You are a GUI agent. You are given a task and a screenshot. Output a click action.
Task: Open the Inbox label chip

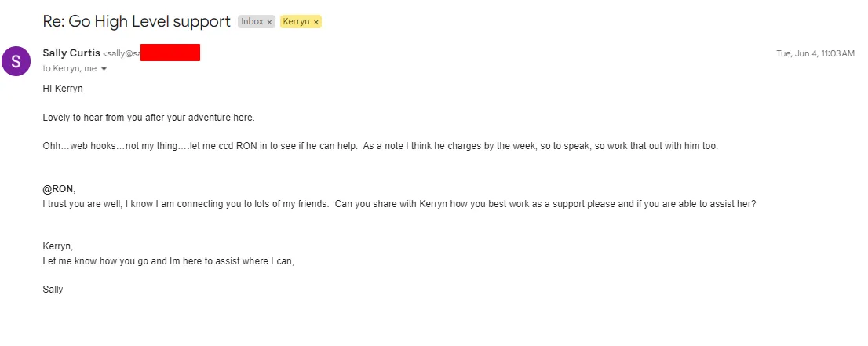tap(253, 22)
